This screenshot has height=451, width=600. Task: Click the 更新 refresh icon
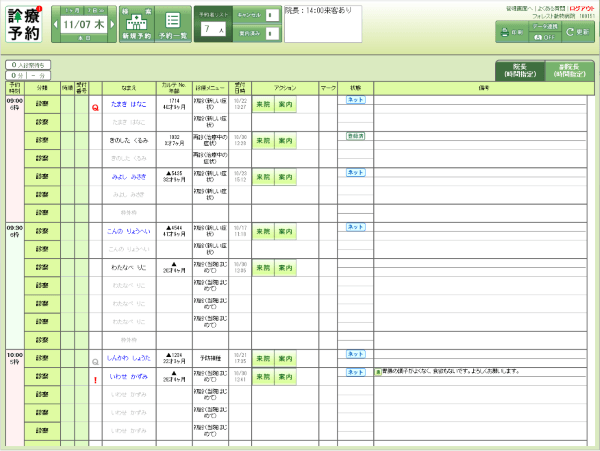[578, 32]
